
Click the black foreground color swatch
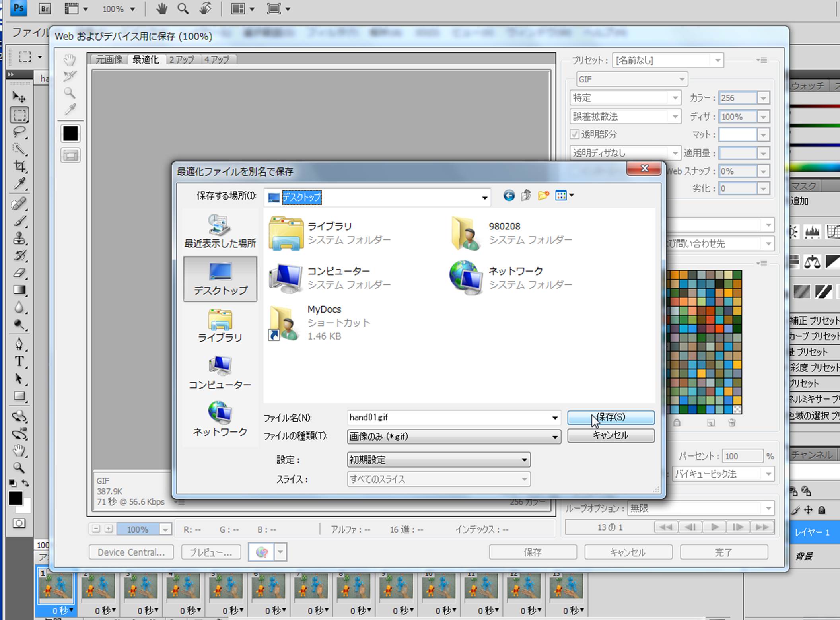pos(16,498)
